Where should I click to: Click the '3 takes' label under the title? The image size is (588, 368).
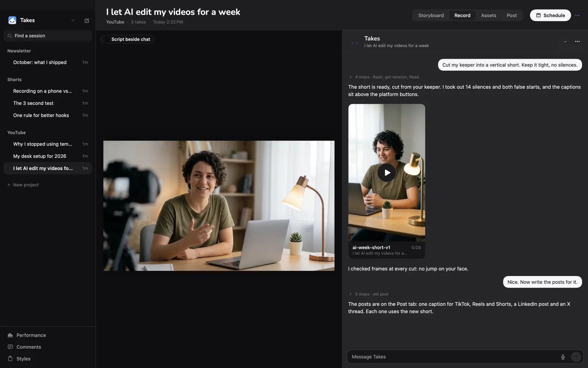139,22
